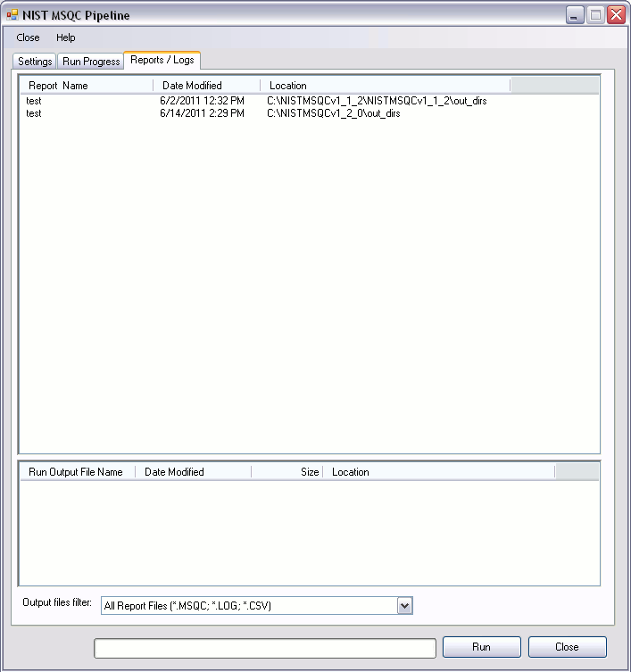The width and height of the screenshot is (631, 672).
Task: Select the test report dated 6/2/2011
Action: 34,101
